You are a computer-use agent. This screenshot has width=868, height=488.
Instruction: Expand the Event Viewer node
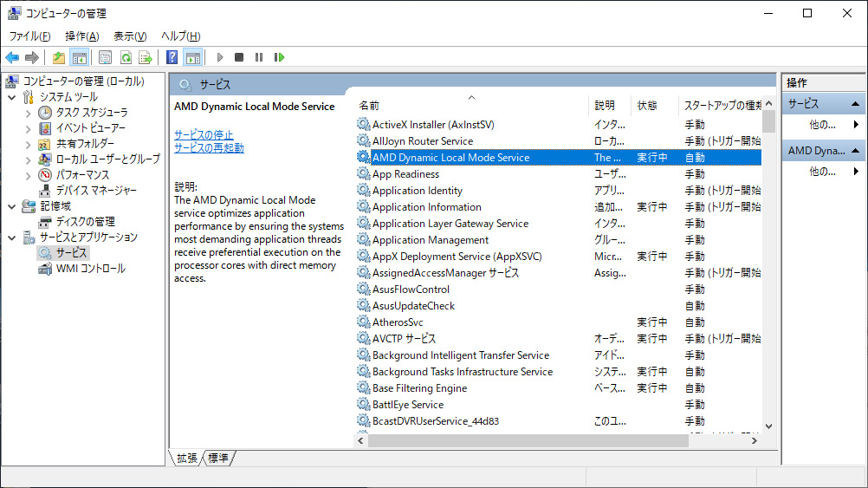29,128
